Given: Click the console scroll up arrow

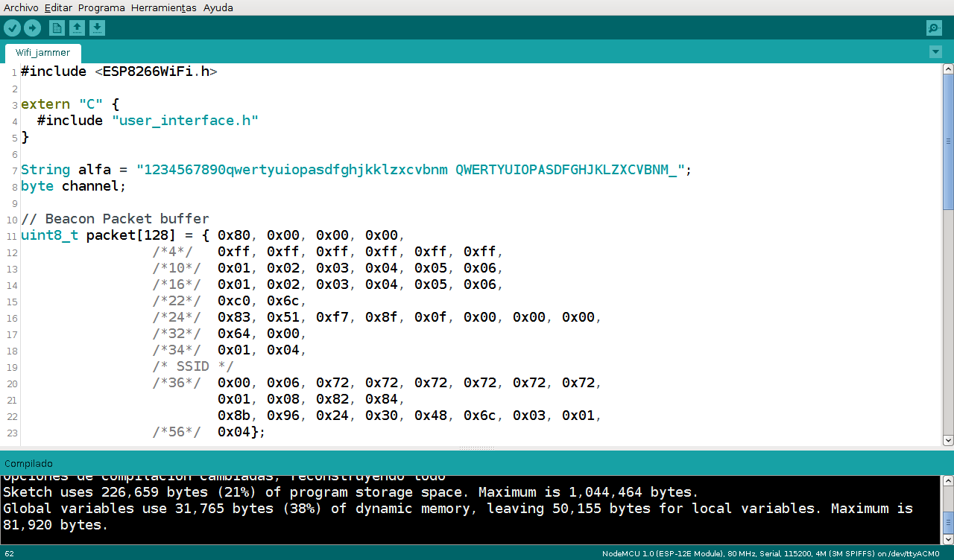Looking at the screenshot, I should coord(947,481).
